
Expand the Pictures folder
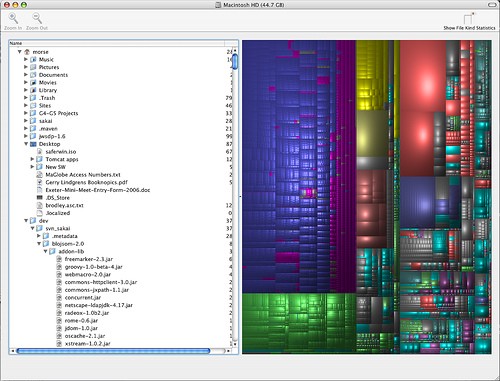pyautogui.click(x=26, y=67)
